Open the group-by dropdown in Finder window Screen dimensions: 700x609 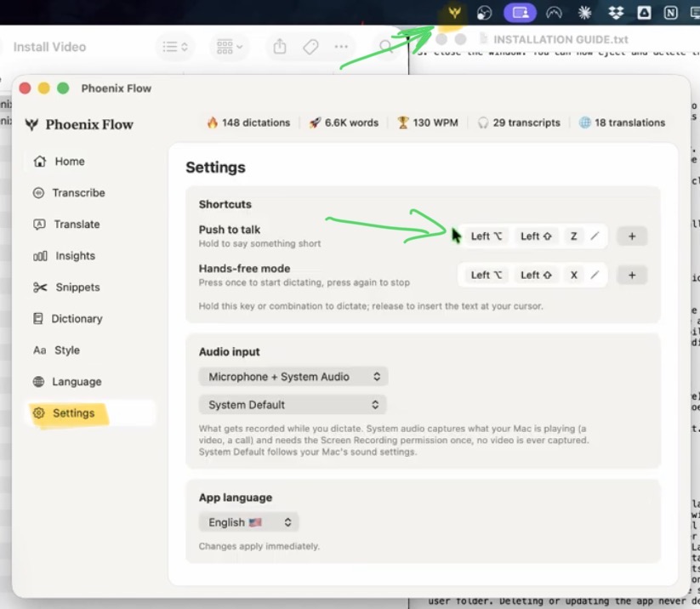click(230, 47)
